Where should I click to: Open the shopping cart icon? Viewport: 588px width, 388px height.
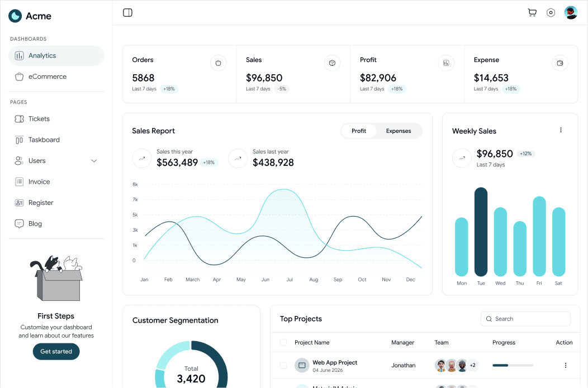pyautogui.click(x=532, y=13)
